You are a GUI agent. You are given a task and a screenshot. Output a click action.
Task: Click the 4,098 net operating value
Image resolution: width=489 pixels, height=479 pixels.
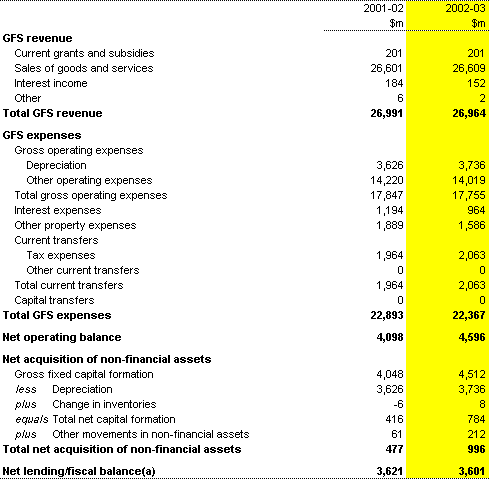click(390, 337)
